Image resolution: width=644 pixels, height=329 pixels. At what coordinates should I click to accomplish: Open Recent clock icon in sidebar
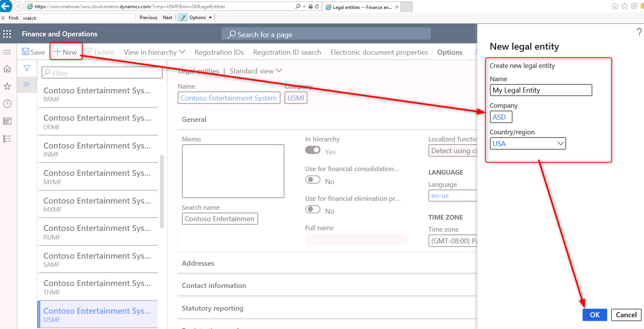(x=7, y=104)
